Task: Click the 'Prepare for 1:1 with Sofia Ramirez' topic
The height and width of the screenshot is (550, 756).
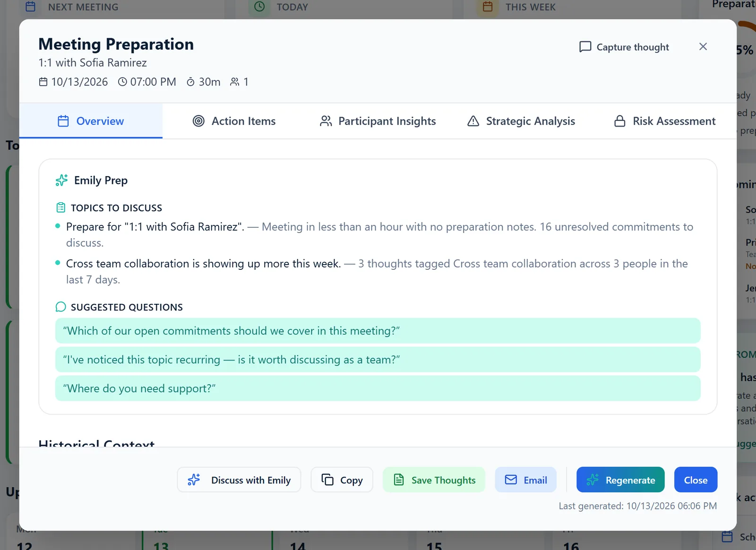Action: coord(155,227)
